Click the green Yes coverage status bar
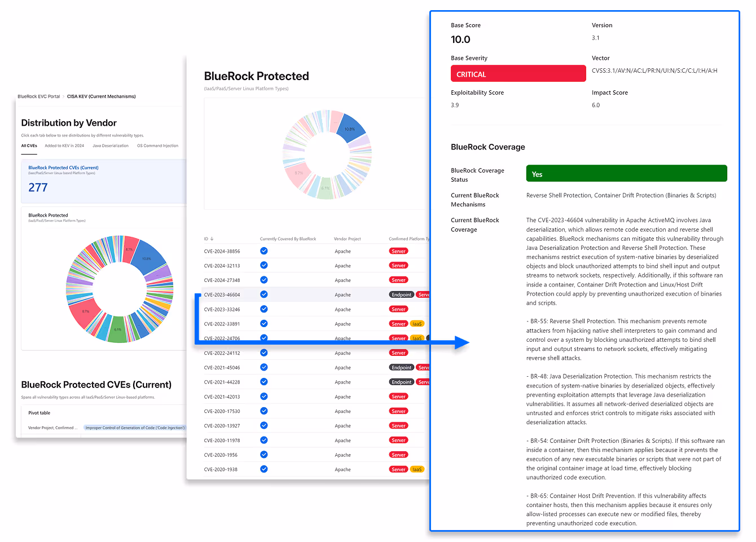 626,174
